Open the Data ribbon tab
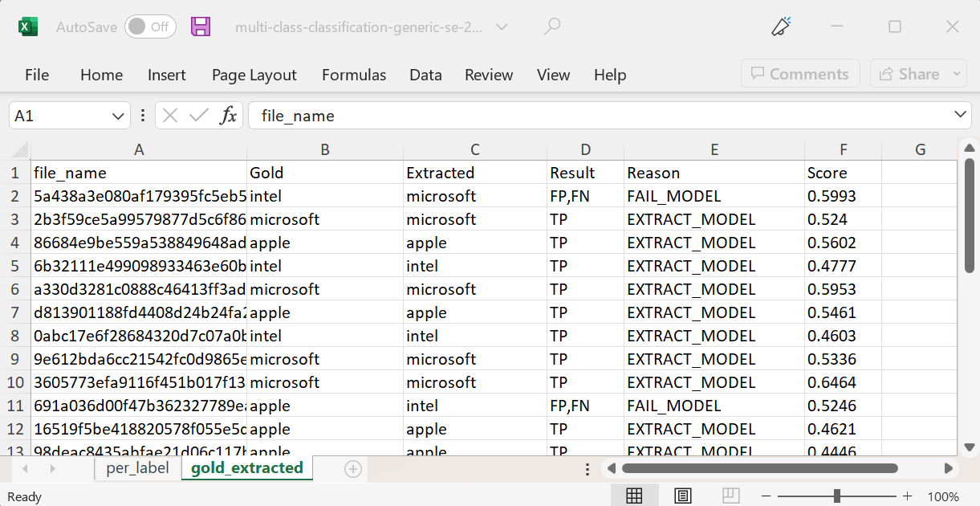The width and height of the screenshot is (980, 506). [425, 75]
